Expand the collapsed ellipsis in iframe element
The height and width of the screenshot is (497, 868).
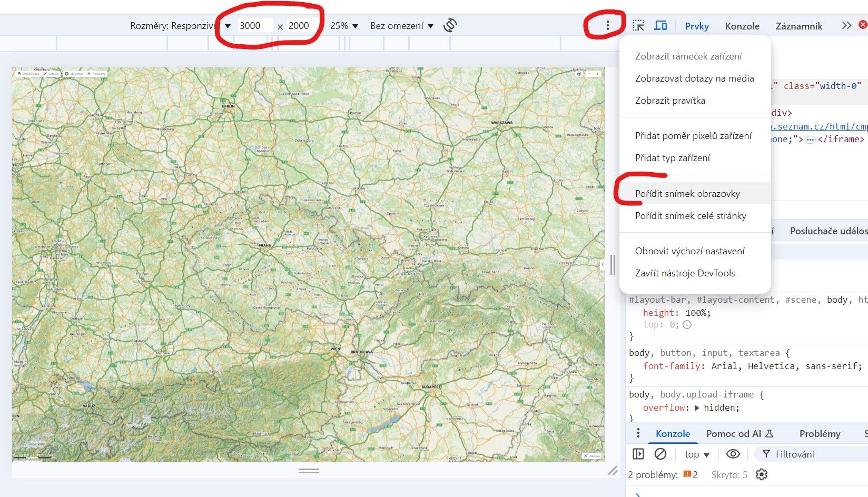point(810,140)
